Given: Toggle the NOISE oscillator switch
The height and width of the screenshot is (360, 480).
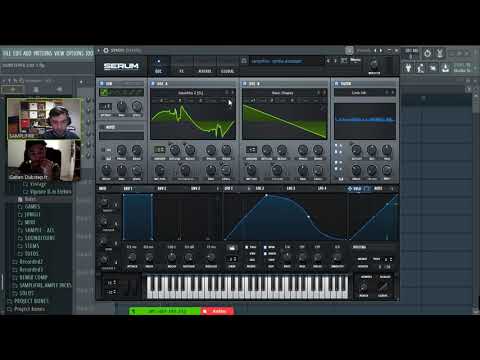Looking at the screenshot, I should point(103,127).
